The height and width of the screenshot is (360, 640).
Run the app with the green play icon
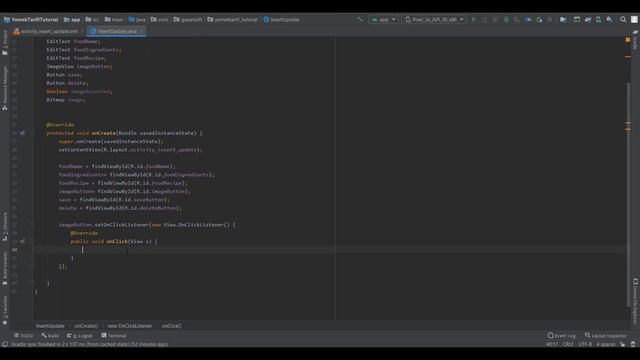(473, 19)
